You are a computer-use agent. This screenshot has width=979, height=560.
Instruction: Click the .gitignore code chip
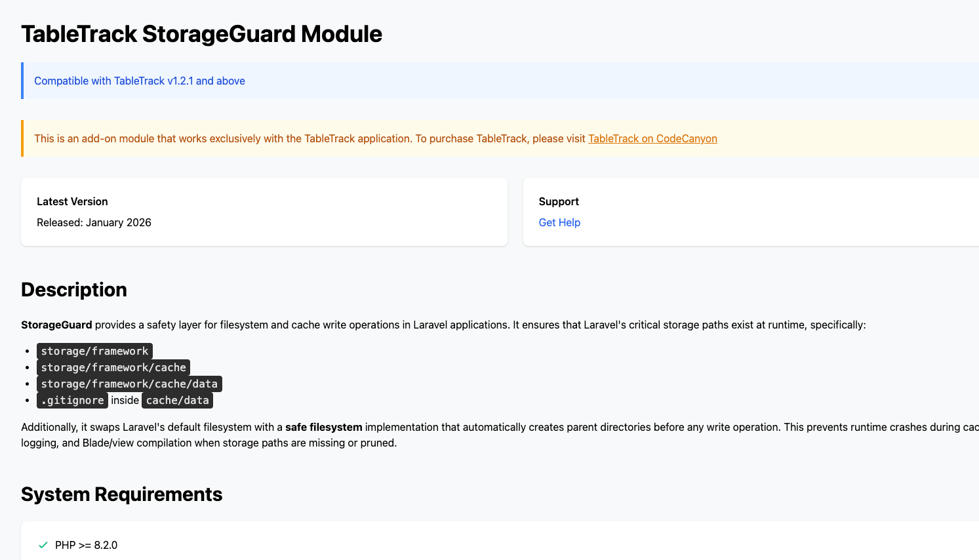point(72,401)
